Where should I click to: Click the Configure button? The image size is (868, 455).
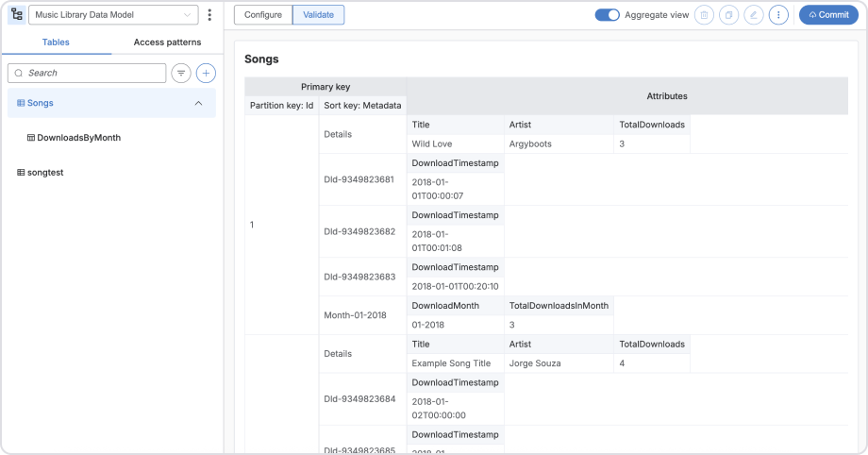pyautogui.click(x=263, y=15)
